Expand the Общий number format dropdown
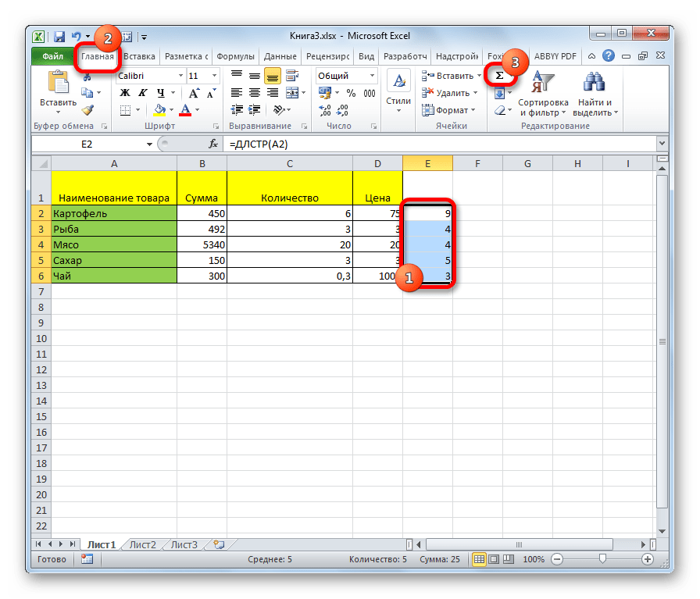 (372, 76)
